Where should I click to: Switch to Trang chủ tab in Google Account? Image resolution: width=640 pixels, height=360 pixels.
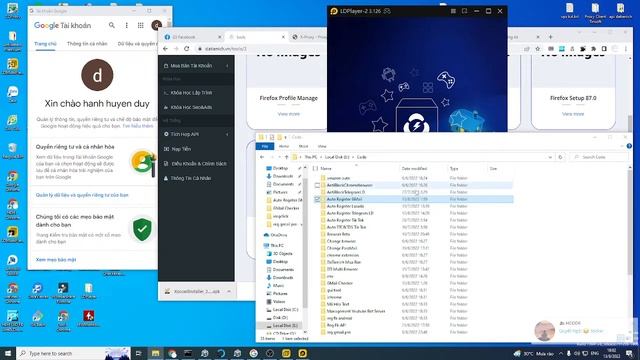pyautogui.click(x=45, y=44)
